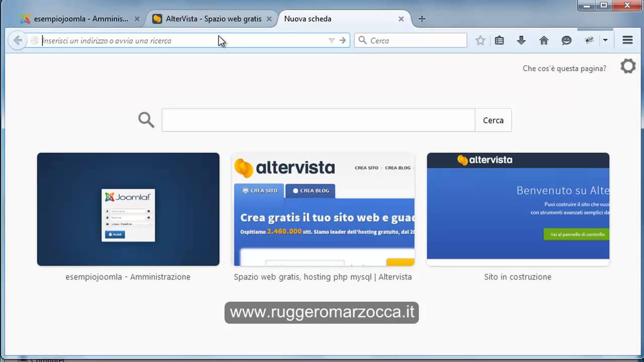Click the Go arrow in the address bar

tap(343, 41)
